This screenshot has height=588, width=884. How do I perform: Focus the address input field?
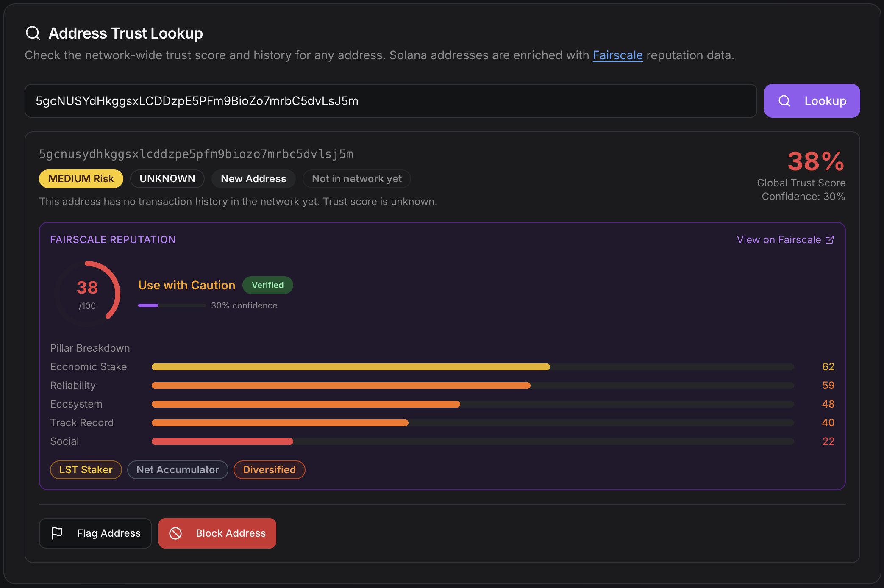391,101
